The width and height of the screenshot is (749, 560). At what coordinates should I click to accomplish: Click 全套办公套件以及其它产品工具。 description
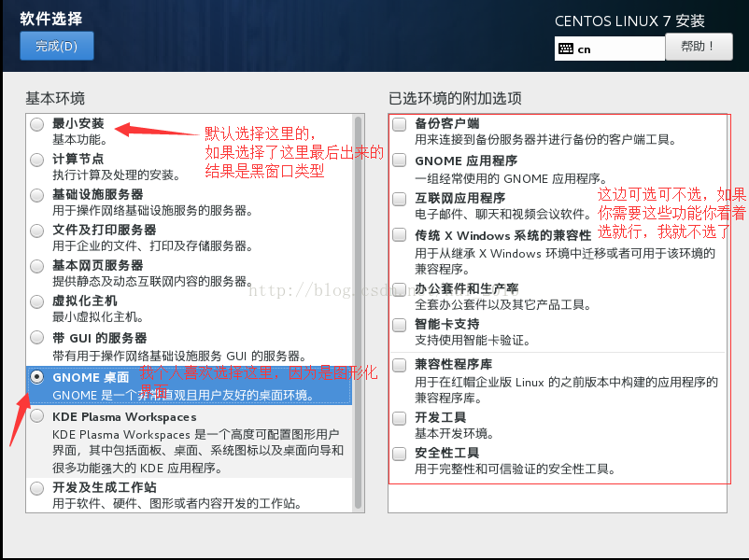pyautogui.click(x=503, y=304)
